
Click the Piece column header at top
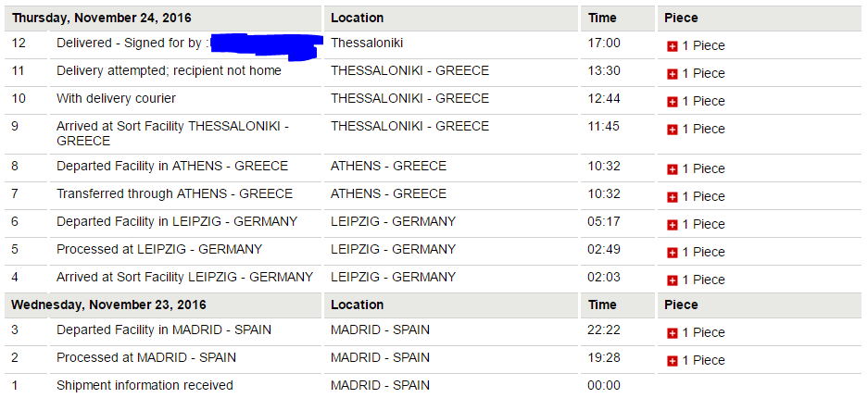click(681, 18)
